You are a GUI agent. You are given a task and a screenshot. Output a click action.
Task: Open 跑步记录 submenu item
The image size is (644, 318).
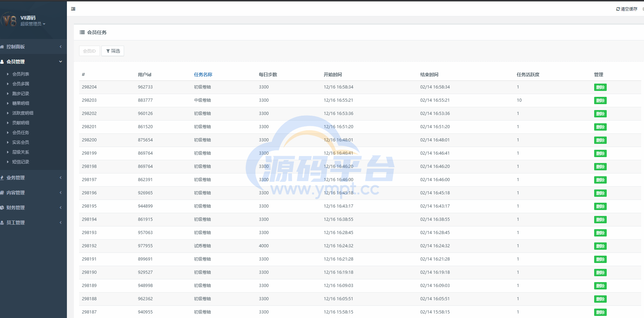(x=21, y=94)
